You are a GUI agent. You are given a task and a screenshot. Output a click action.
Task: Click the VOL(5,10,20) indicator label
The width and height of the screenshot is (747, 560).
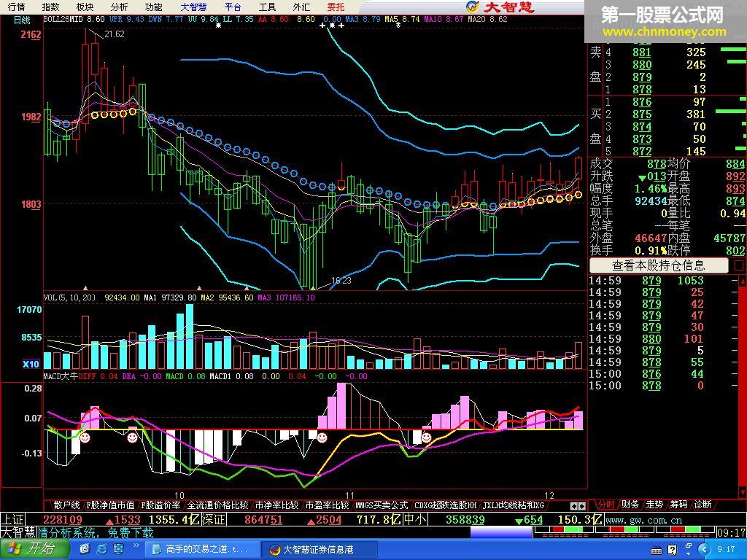pos(69,297)
